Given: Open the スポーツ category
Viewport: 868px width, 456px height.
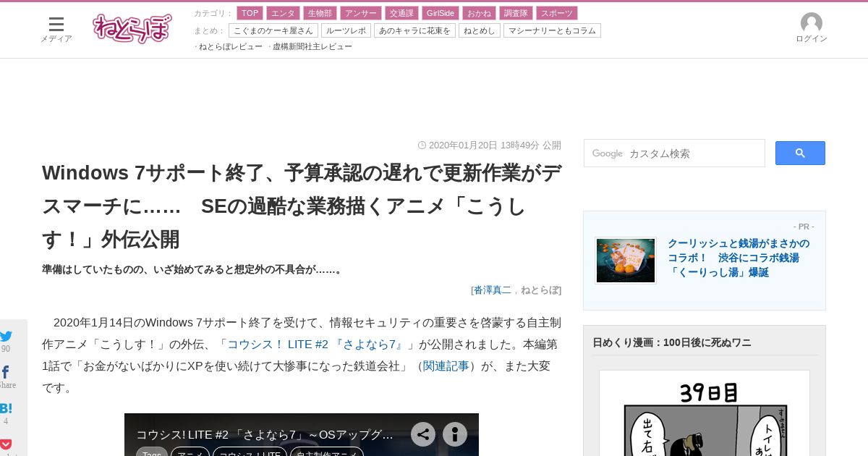Looking at the screenshot, I should coord(557,13).
